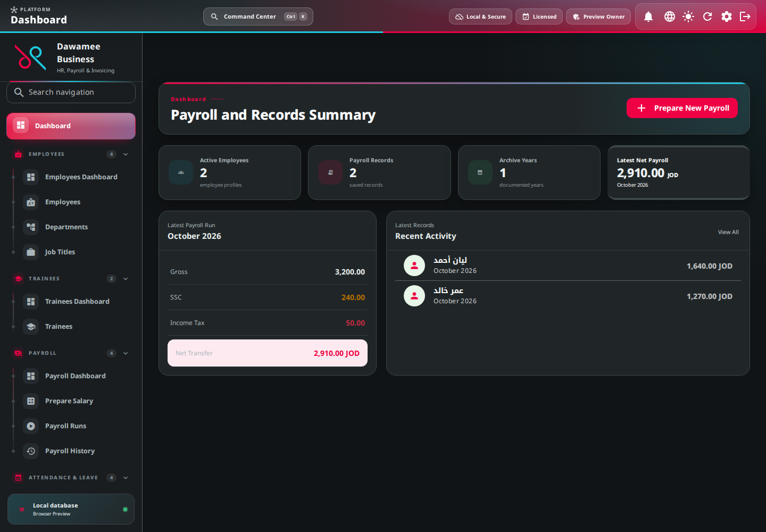Click the Trainees graduation cap icon
Screen dimensions: 766x532
pyautogui.click(x=31, y=327)
